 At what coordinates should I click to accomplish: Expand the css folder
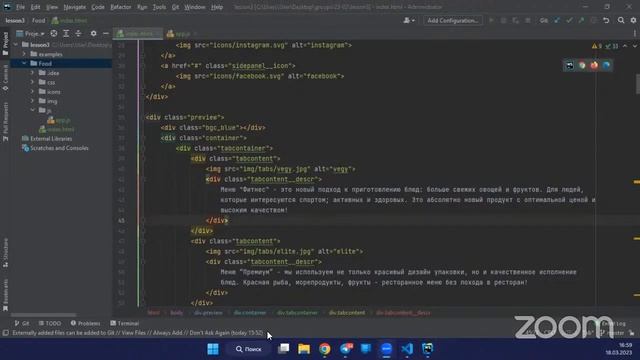tap(32, 82)
